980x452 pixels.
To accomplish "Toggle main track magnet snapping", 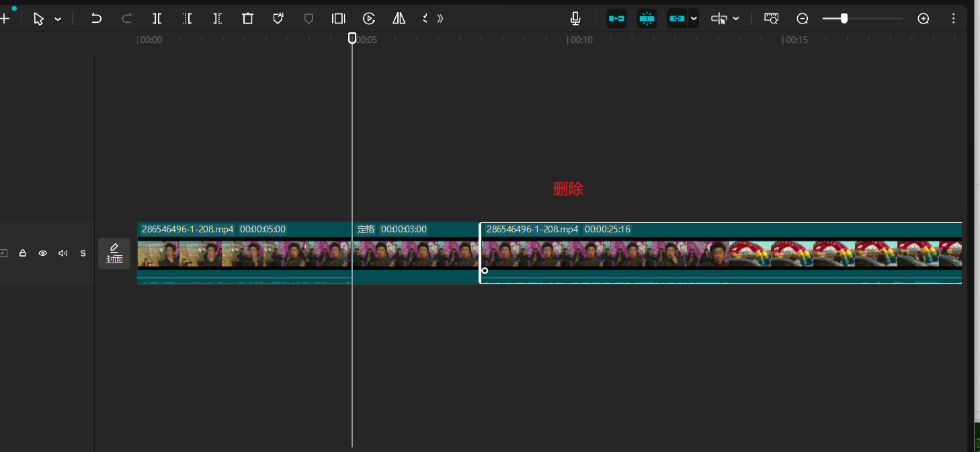I will [616, 19].
